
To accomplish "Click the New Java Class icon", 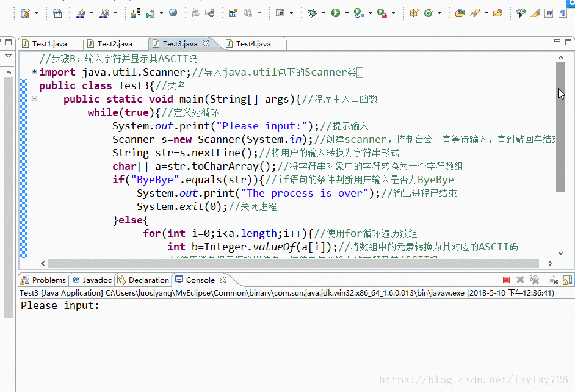I will (x=428, y=13).
